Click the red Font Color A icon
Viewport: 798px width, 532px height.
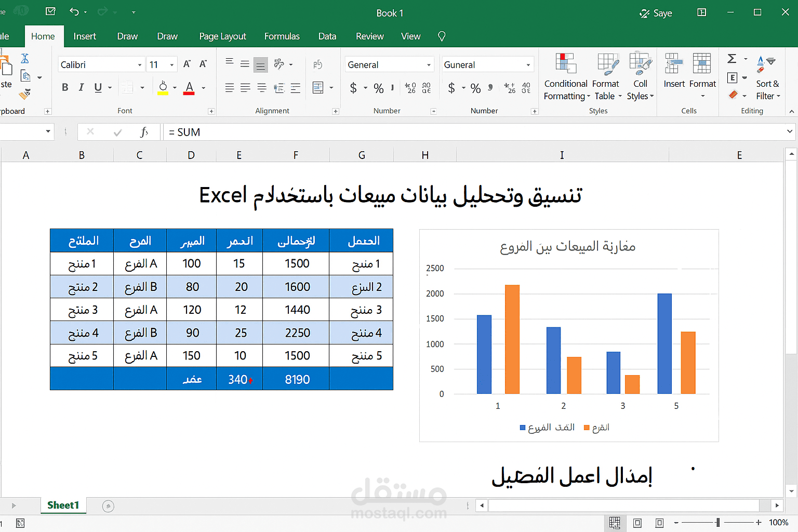pos(189,87)
